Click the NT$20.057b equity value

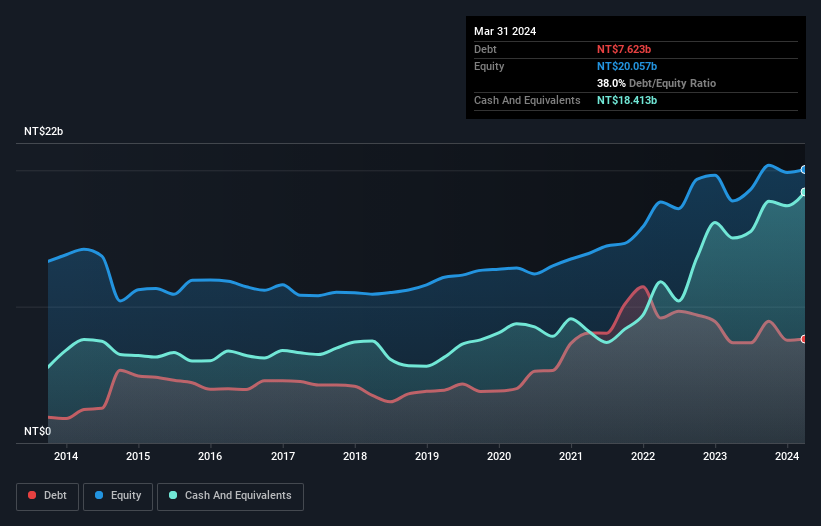tap(627, 66)
